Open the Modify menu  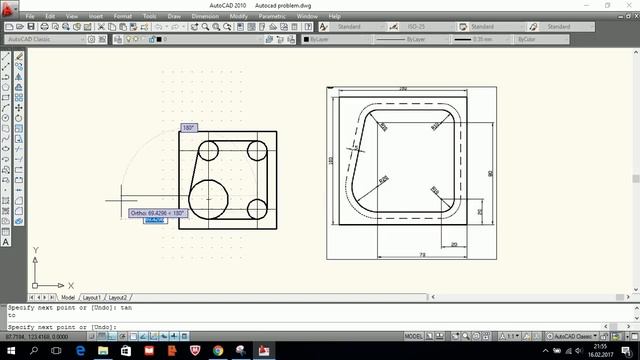238,16
